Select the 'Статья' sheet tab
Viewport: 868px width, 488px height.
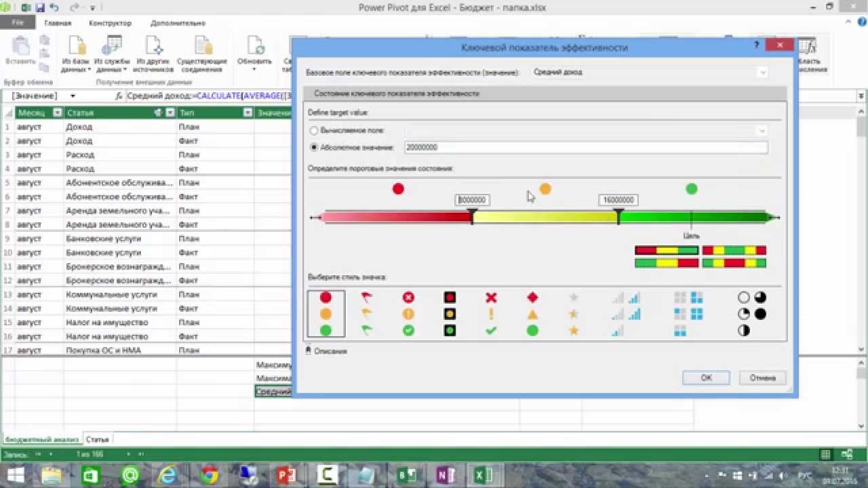[97, 439]
